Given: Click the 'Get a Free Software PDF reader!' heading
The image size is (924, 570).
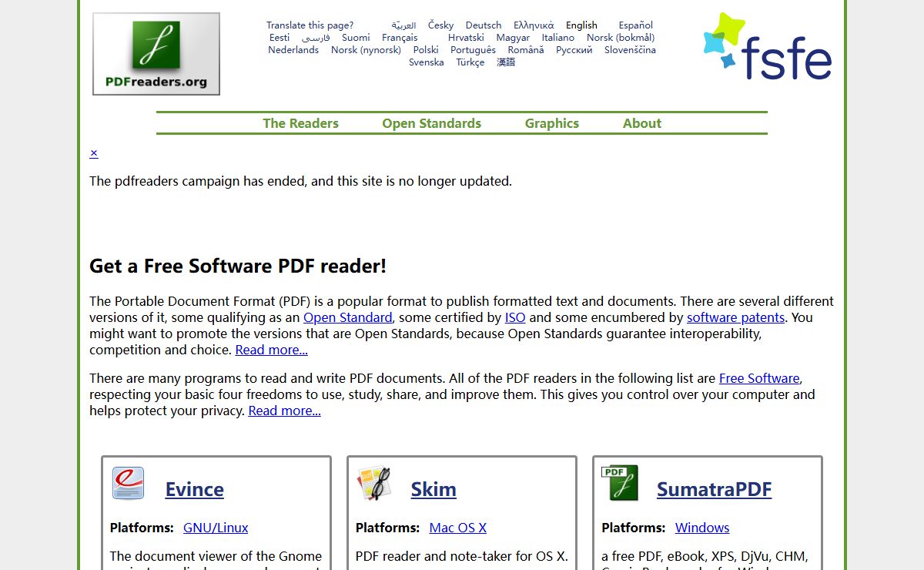Looking at the screenshot, I should [238, 267].
